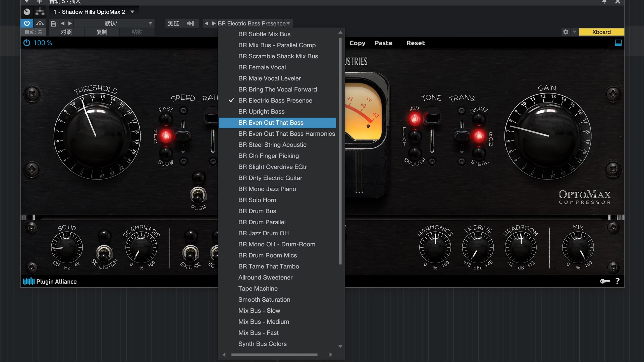Open the preset file list icon
Viewport: 644px width, 362px height.
pyautogui.click(x=53, y=23)
